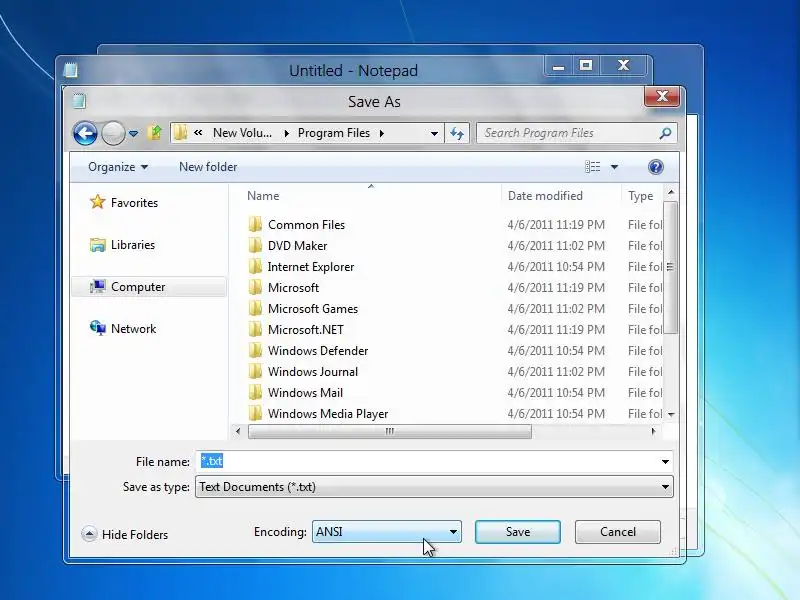Click the Windows Defender folder name
800x600 pixels.
(318, 351)
